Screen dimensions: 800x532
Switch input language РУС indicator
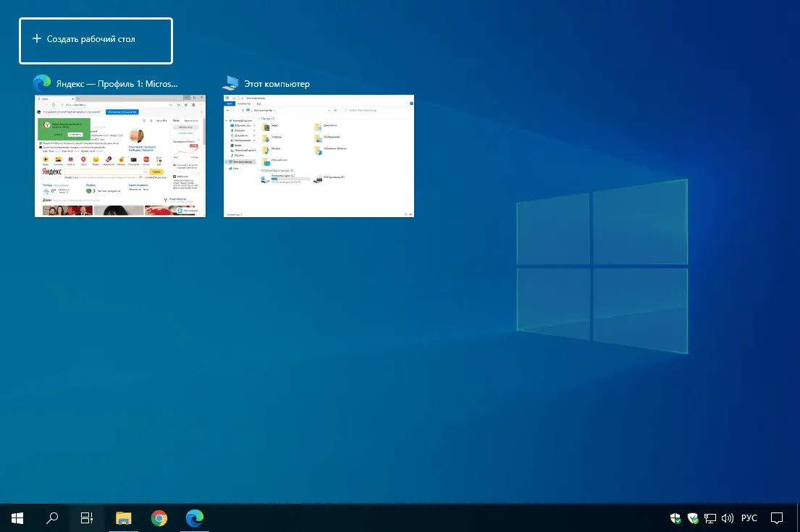pyautogui.click(x=749, y=518)
